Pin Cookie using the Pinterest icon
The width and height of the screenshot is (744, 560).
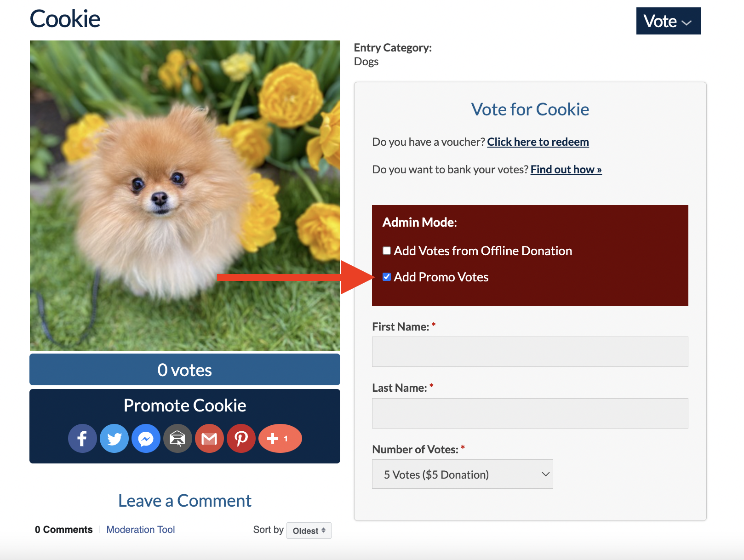click(x=241, y=439)
